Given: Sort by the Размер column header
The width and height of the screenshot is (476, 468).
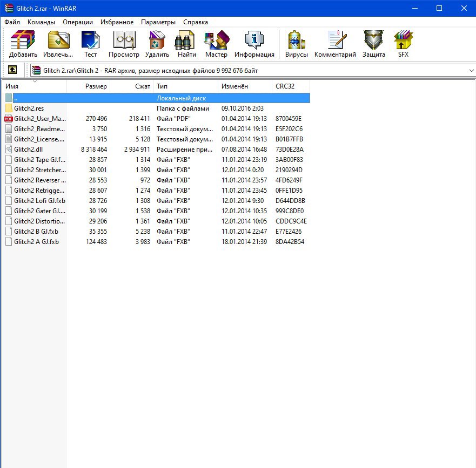Looking at the screenshot, I should click(89, 86).
